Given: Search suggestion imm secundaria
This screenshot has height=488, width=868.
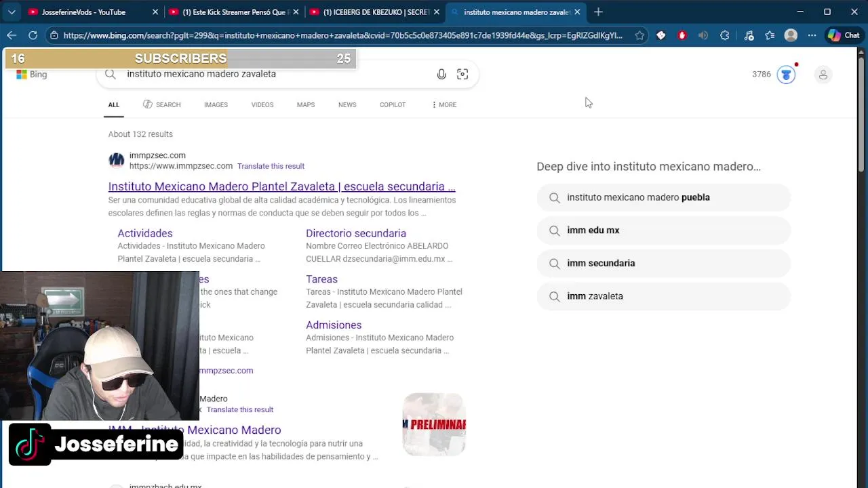Looking at the screenshot, I should pyautogui.click(x=663, y=263).
